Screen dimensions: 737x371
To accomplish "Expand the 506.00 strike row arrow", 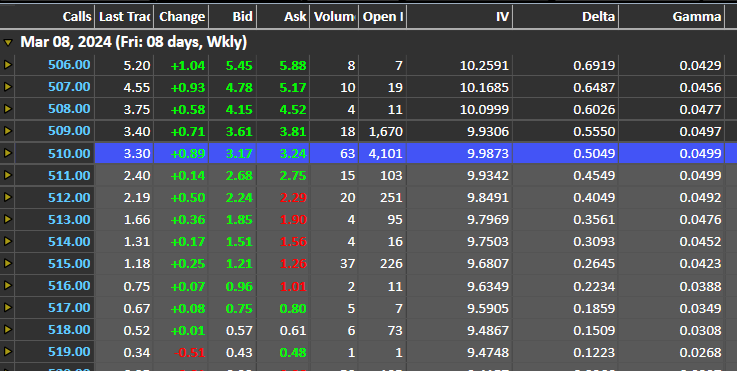I will click(x=8, y=64).
